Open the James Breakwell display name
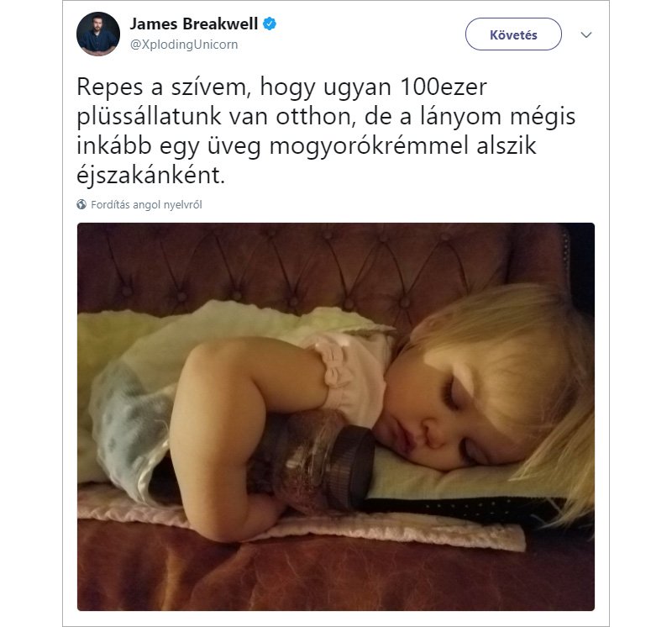 click(x=194, y=24)
